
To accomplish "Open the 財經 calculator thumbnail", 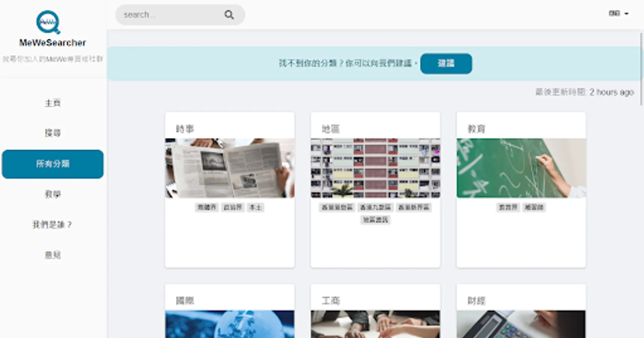I will point(521,324).
